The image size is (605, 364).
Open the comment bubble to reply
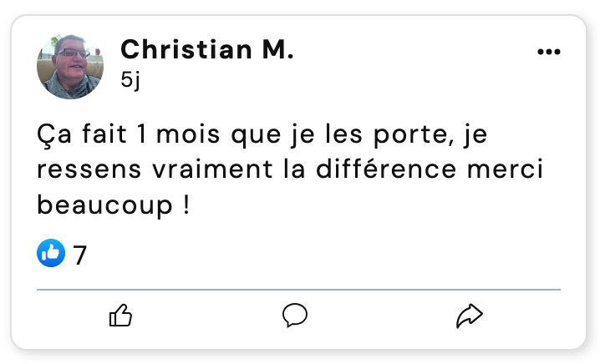(x=295, y=315)
